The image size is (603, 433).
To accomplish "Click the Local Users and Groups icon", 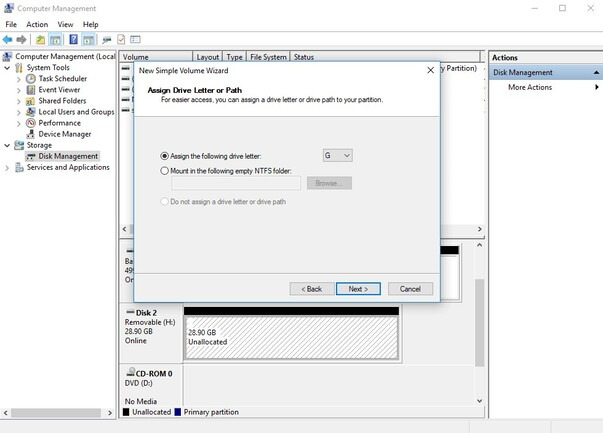I will (31, 112).
